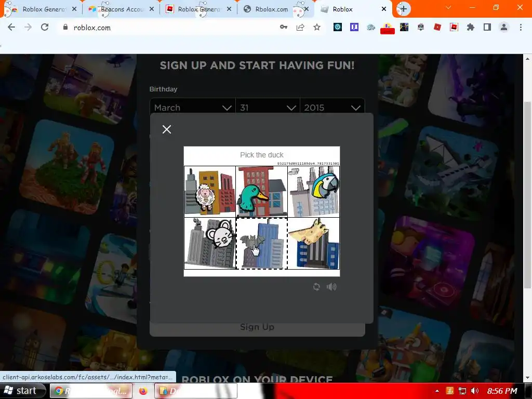Pick the sheep image tile
The image size is (532, 399).
click(210, 192)
